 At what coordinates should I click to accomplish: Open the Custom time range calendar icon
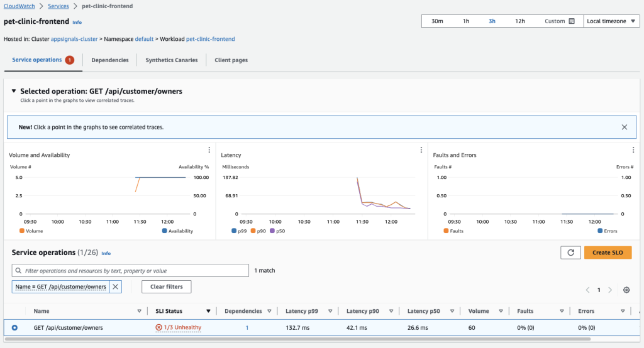pyautogui.click(x=571, y=21)
